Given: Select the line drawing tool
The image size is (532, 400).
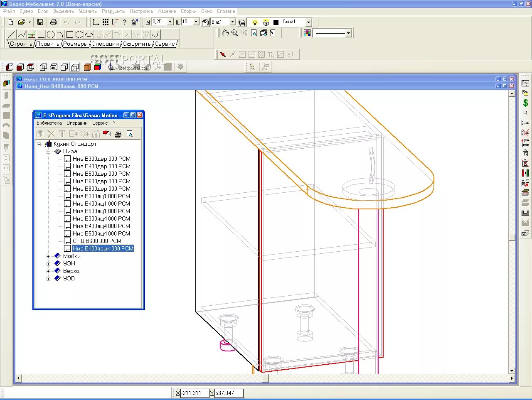Looking at the screenshot, I should pyautogui.click(x=12, y=34).
